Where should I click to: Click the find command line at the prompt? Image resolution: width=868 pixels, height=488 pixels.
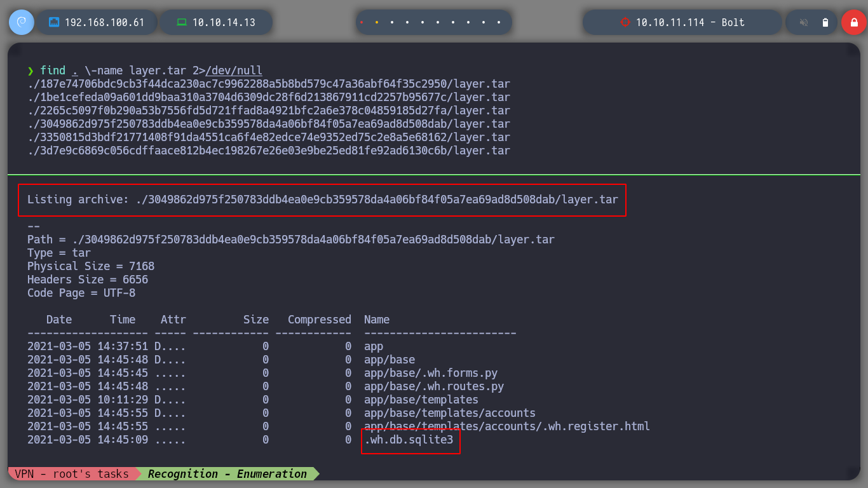click(x=151, y=71)
